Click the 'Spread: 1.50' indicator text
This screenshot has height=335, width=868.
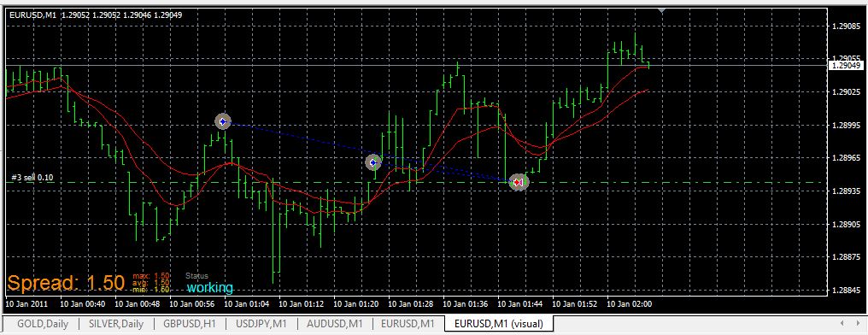(65, 283)
